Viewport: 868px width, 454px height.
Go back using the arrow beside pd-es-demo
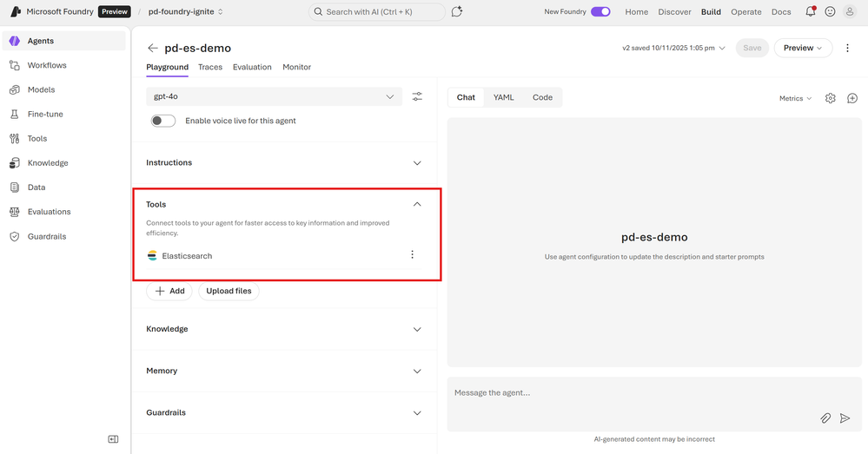[153, 48]
